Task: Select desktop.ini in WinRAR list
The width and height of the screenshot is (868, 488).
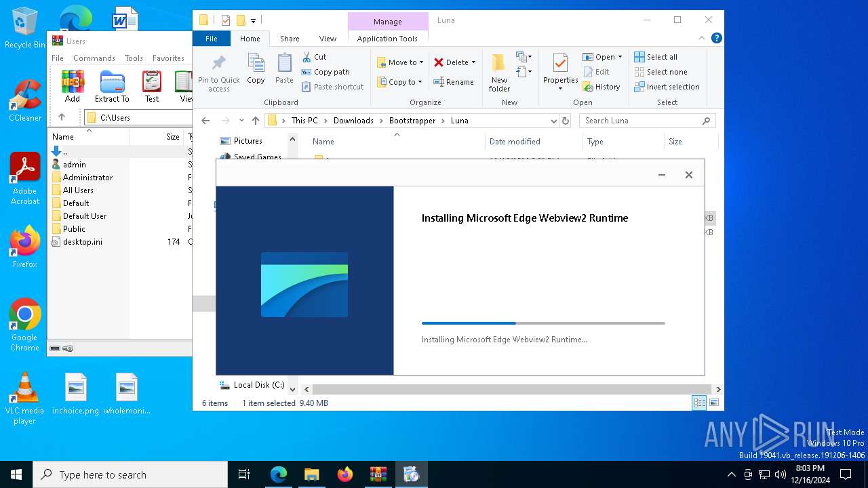Action: (83, 242)
